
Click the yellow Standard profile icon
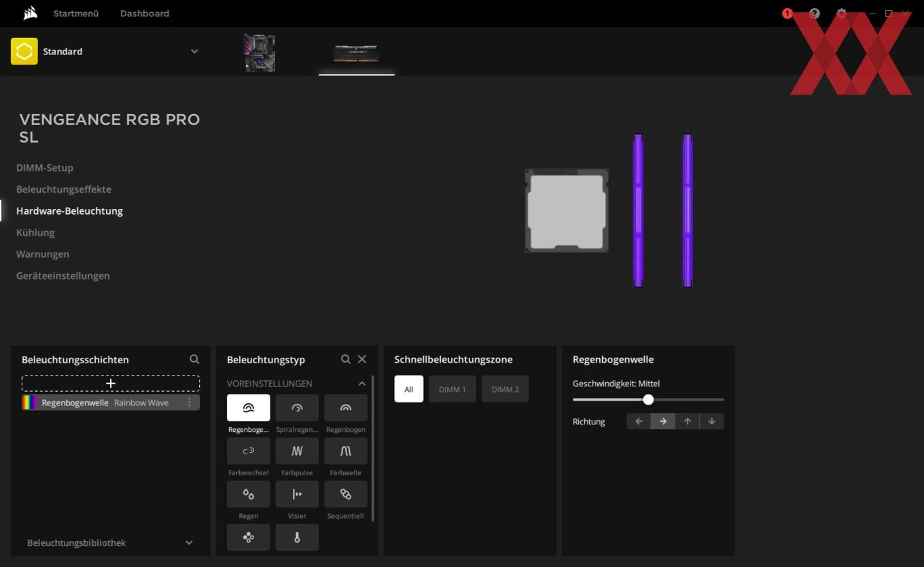(24, 52)
